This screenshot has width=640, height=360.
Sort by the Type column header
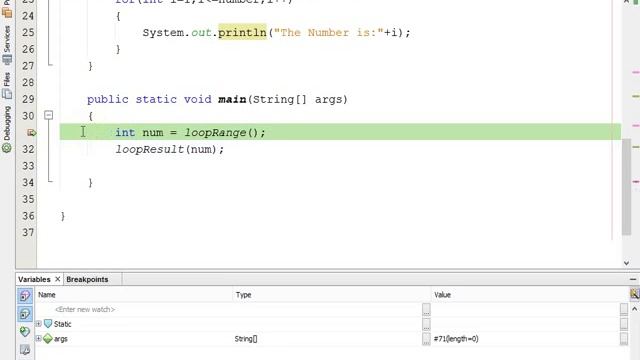pos(332,295)
